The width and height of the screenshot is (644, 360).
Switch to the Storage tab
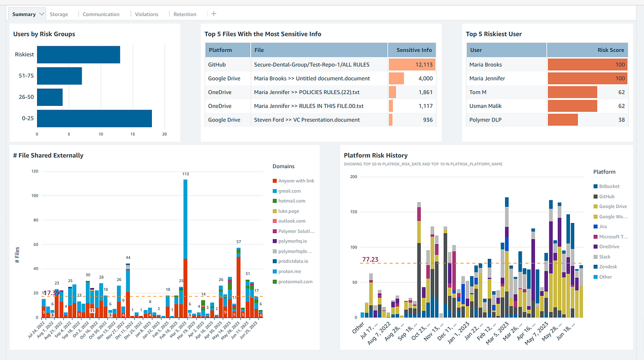58,13
